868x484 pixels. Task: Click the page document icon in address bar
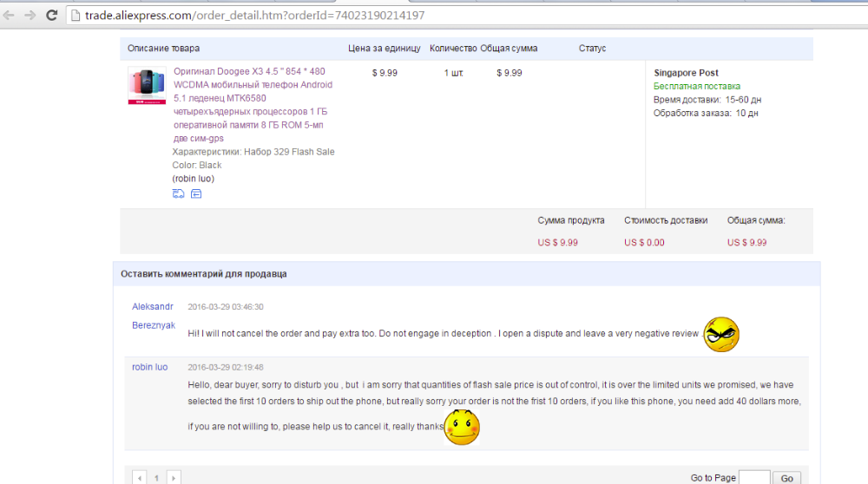point(76,16)
